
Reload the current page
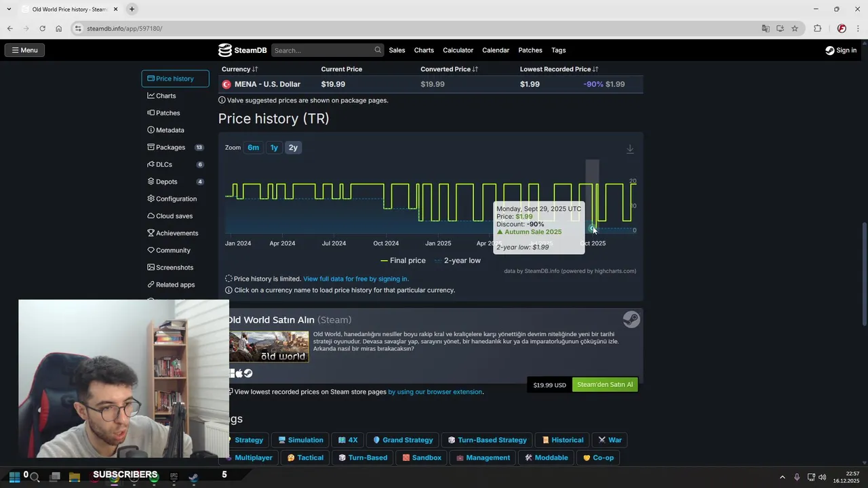pyautogui.click(x=42, y=28)
